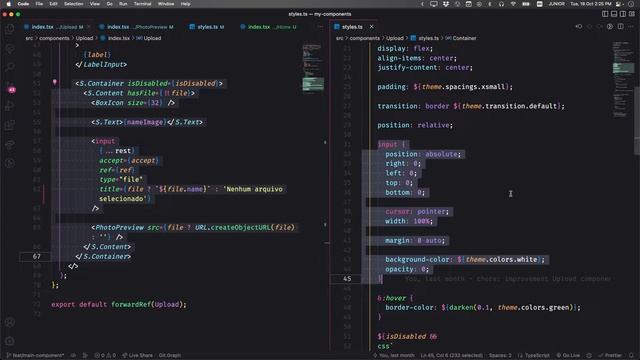Click the right breadcrumb 'Upload' segment
The height and width of the screenshot is (360, 640).
395,38
